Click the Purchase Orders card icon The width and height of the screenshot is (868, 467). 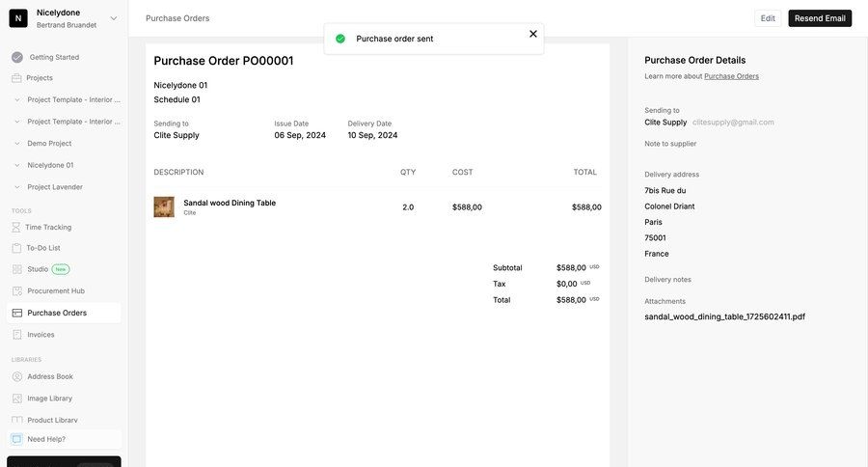tap(17, 313)
